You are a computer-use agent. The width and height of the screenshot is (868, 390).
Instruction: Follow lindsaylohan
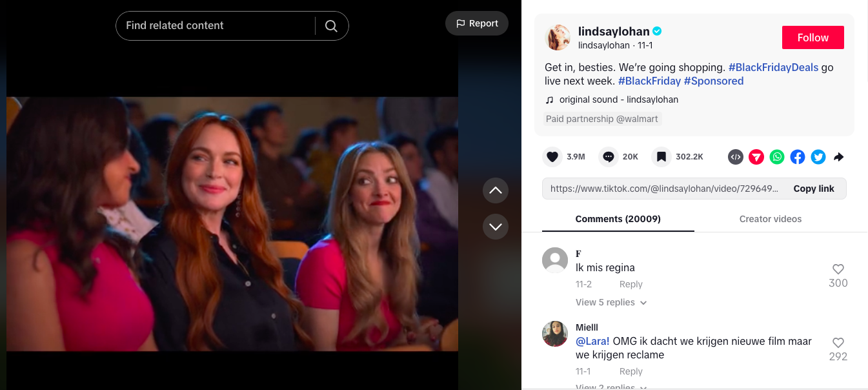coord(812,37)
